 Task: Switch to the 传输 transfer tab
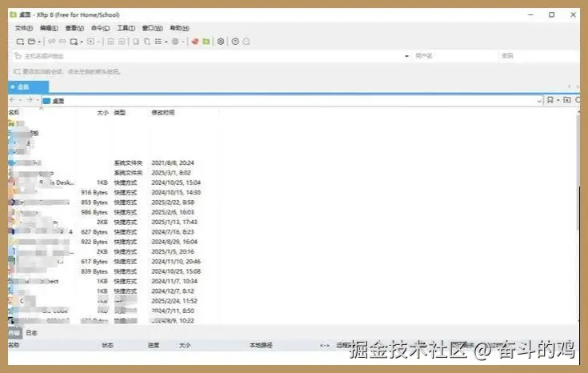click(x=14, y=333)
